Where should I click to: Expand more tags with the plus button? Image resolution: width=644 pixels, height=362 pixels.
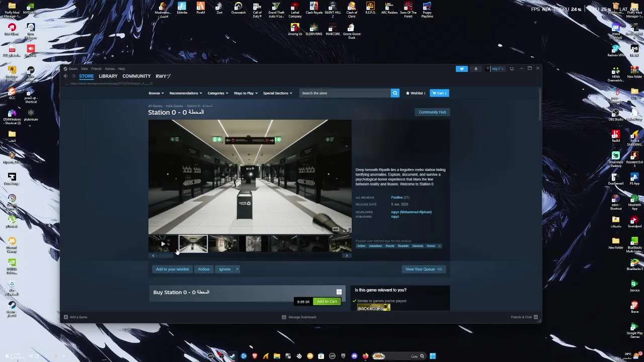(x=439, y=246)
